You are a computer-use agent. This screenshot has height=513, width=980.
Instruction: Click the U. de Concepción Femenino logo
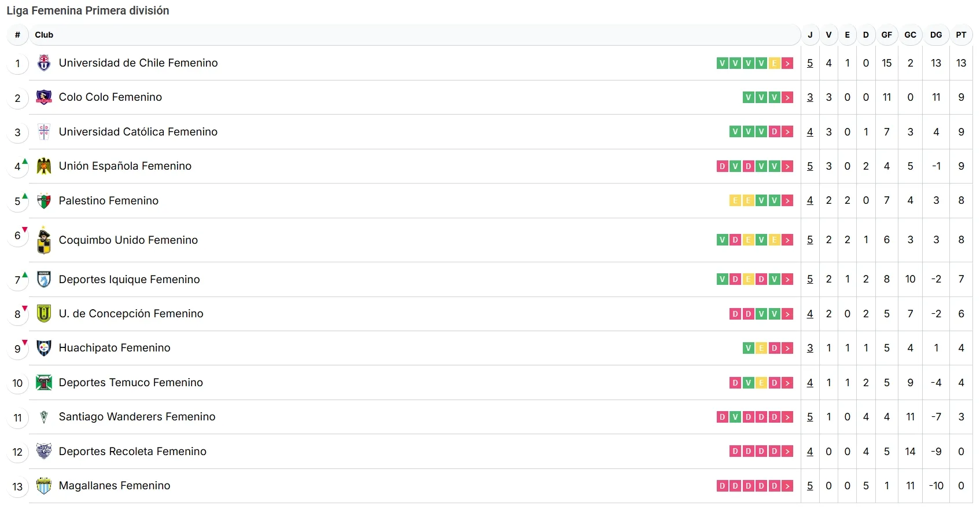(44, 314)
